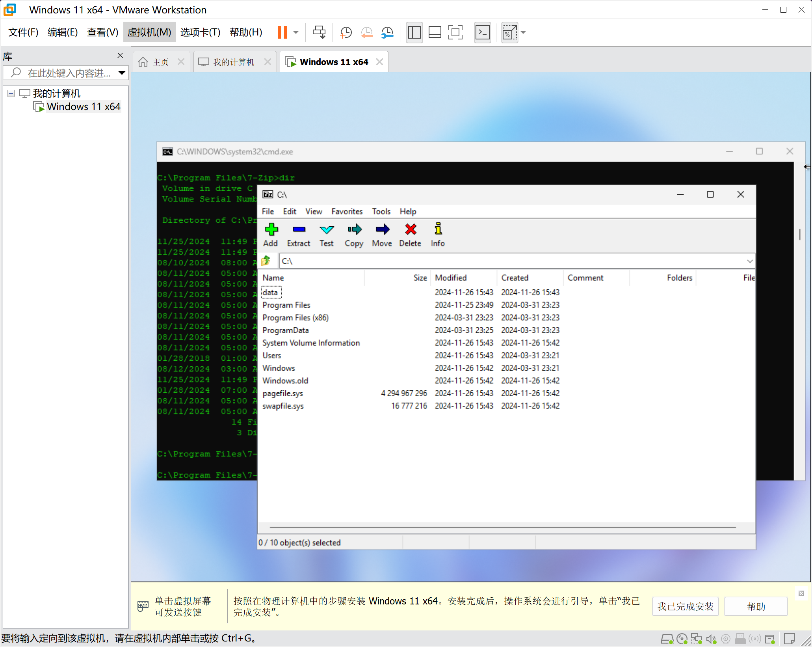Open the 帮助(H) menu
Image resolution: width=812 pixels, height=647 pixels.
click(246, 32)
